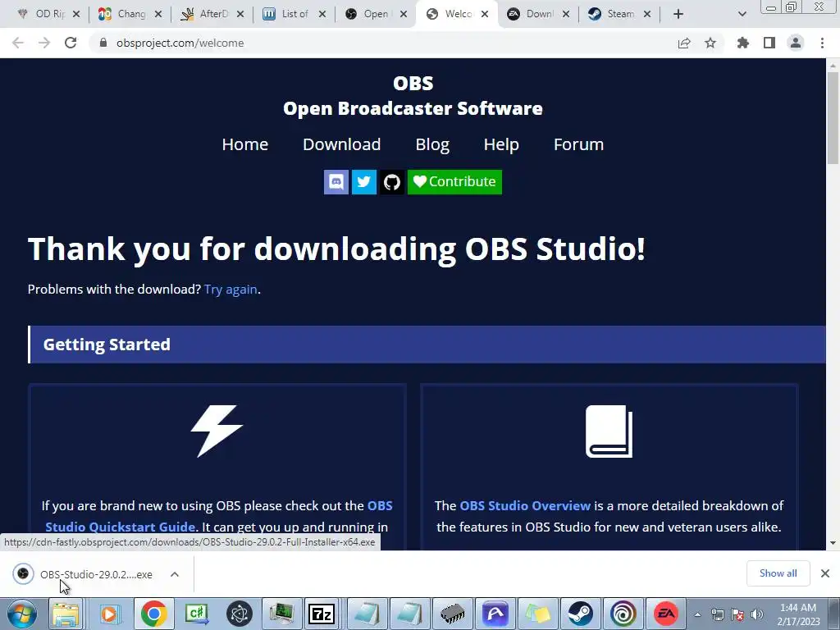Image resolution: width=840 pixels, height=630 pixels.
Task: Open the Help nav link
Action: coord(501,144)
